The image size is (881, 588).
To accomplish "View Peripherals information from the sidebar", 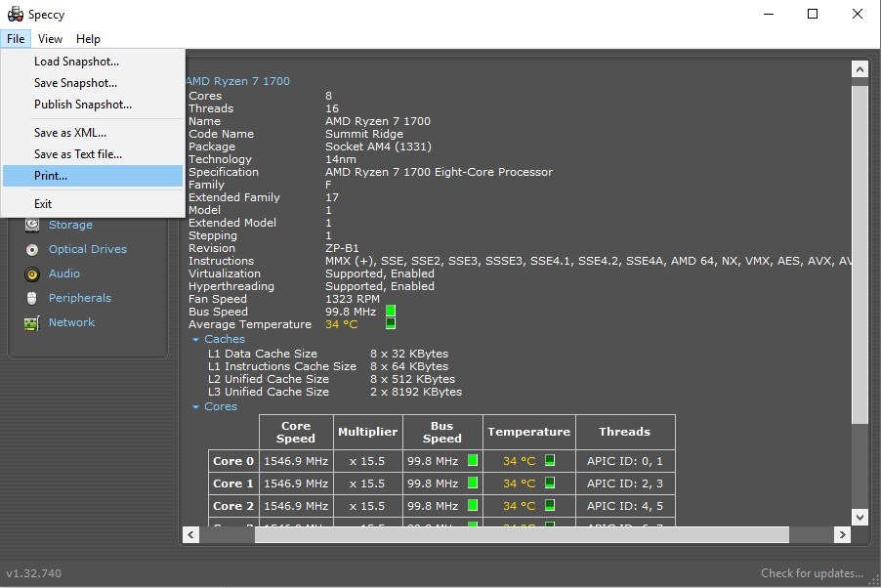I will pyautogui.click(x=78, y=298).
